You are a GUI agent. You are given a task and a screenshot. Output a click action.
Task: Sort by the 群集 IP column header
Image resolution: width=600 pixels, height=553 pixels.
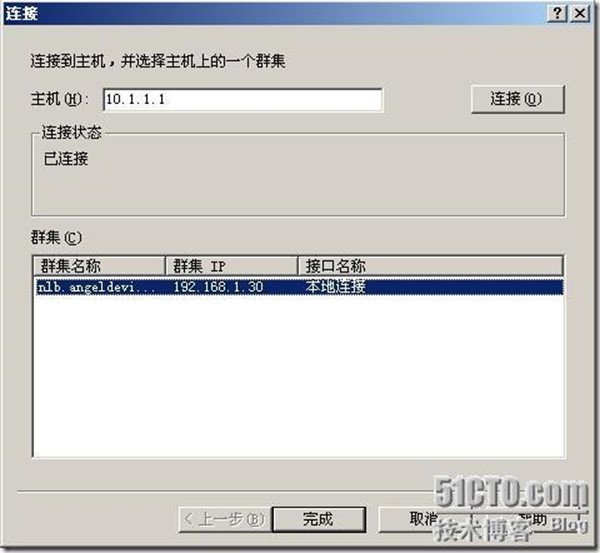(x=232, y=266)
